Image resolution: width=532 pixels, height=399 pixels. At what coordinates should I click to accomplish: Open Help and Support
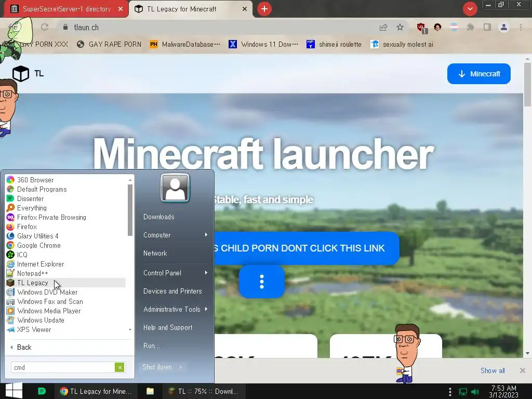click(x=168, y=327)
